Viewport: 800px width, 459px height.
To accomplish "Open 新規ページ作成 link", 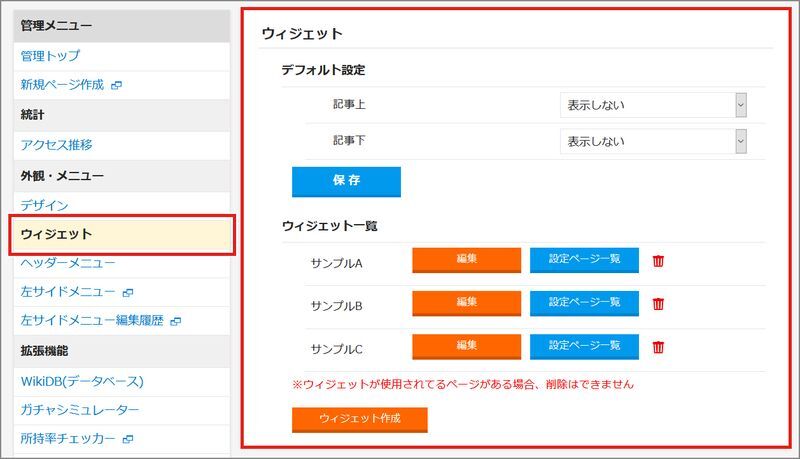I will coord(62,85).
